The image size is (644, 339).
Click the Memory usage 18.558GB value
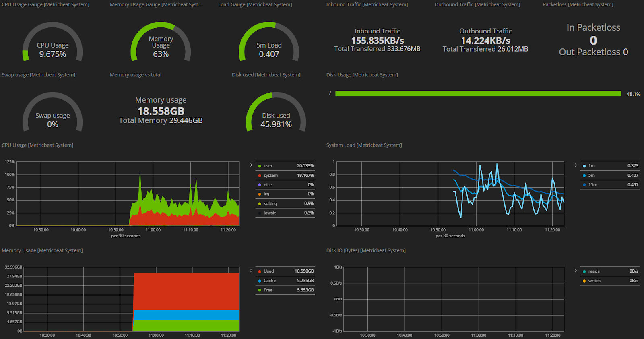click(x=161, y=111)
